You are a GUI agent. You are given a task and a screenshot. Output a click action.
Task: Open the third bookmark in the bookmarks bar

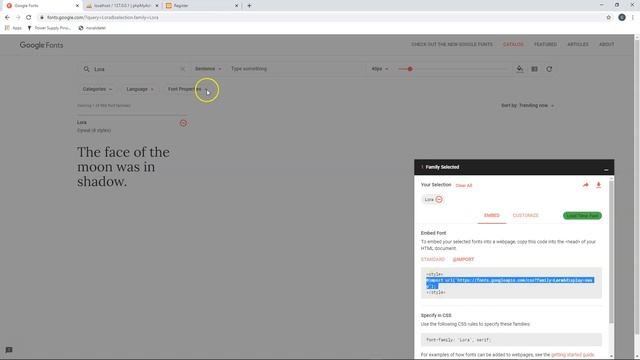92,28
